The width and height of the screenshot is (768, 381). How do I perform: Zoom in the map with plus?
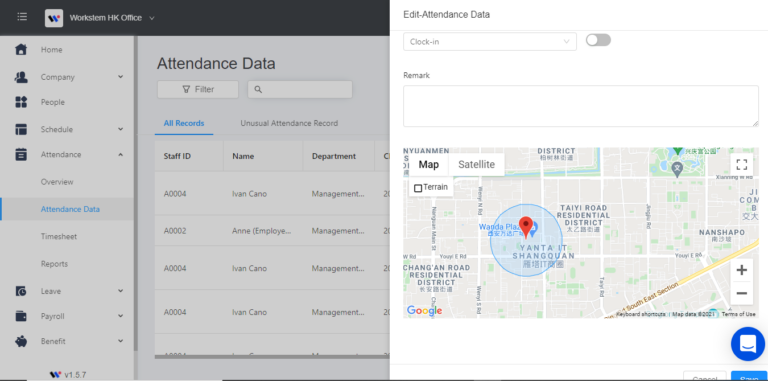click(742, 270)
